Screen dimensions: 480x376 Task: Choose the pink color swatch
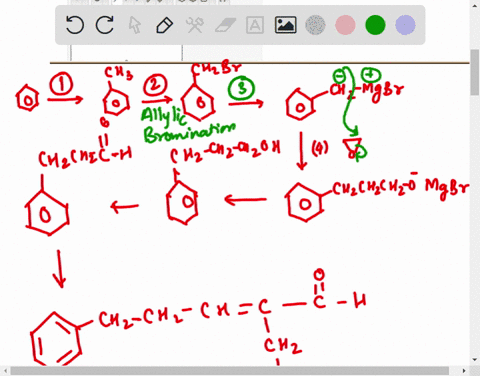345,25
